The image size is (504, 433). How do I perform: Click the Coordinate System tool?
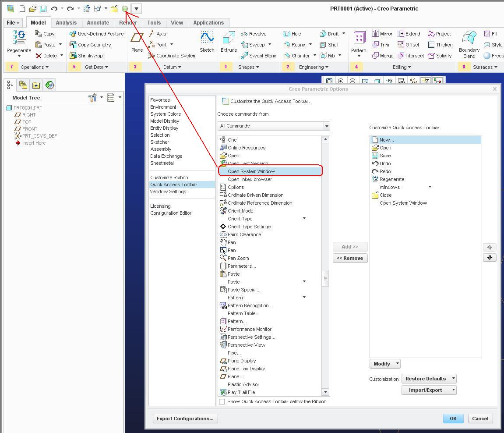point(172,56)
